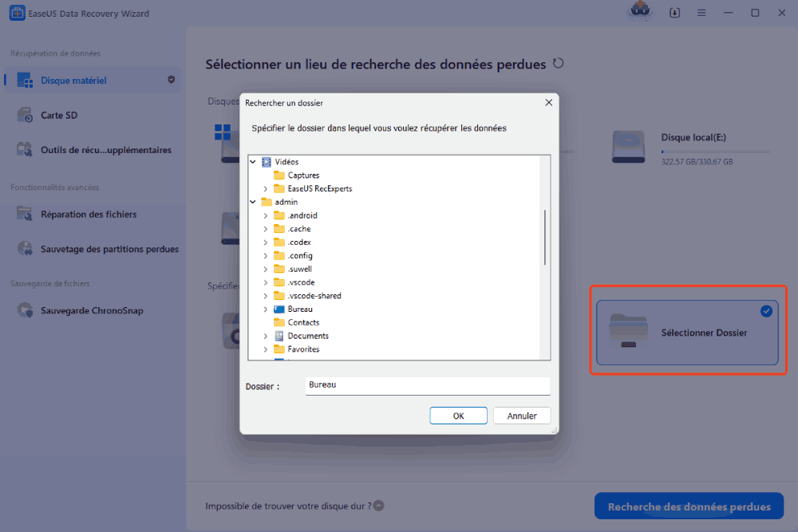The height and width of the screenshot is (532, 798).
Task: Click the refresh icon next to the heading
Action: (x=559, y=64)
